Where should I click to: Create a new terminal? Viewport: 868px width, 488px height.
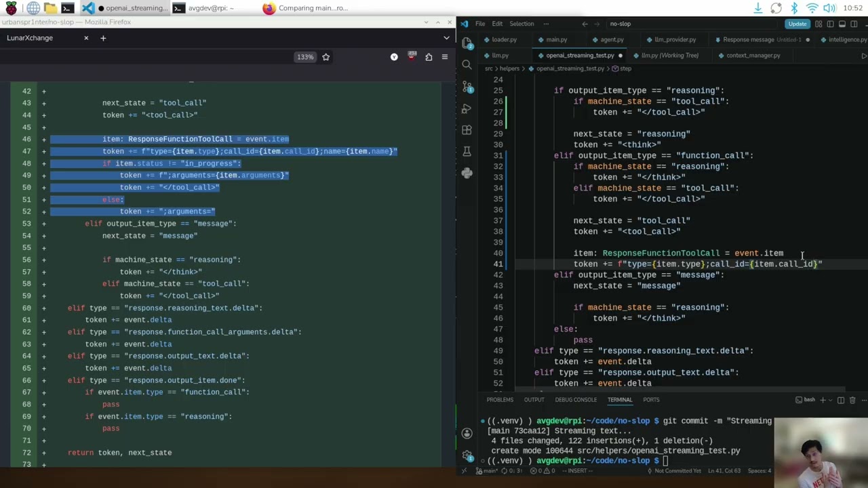(x=823, y=400)
